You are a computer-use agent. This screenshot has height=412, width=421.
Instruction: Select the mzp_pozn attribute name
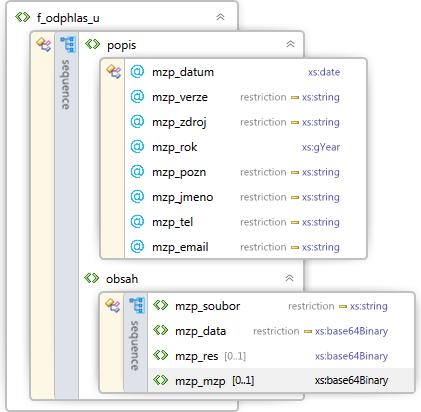(179, 172)
